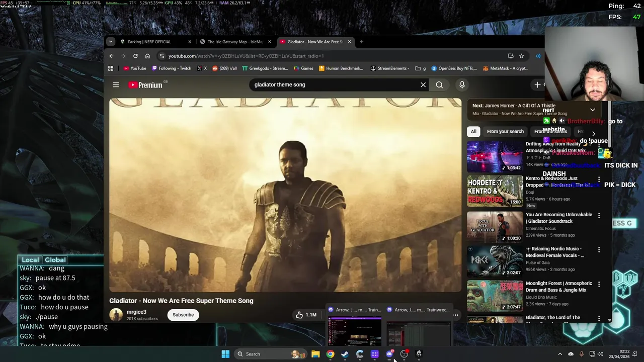644x362 pixels.
Task: Click the Gladiator video player
Action: point(285,195)
